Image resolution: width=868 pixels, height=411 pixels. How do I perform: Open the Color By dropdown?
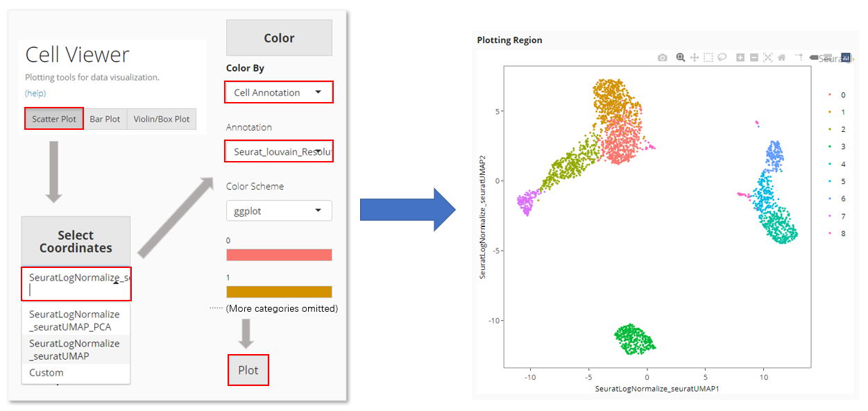(x=278, y=92)
